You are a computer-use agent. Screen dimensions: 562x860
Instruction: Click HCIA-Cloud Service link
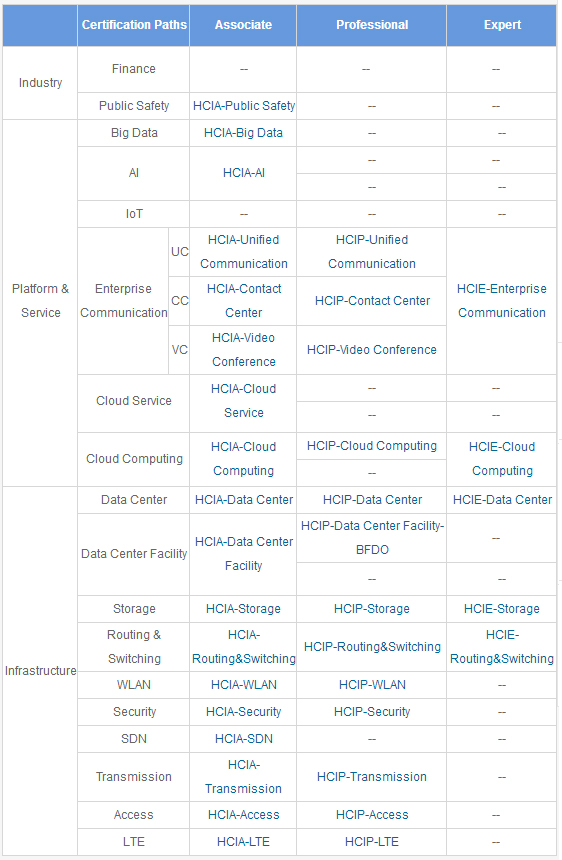tap(243, 400)
